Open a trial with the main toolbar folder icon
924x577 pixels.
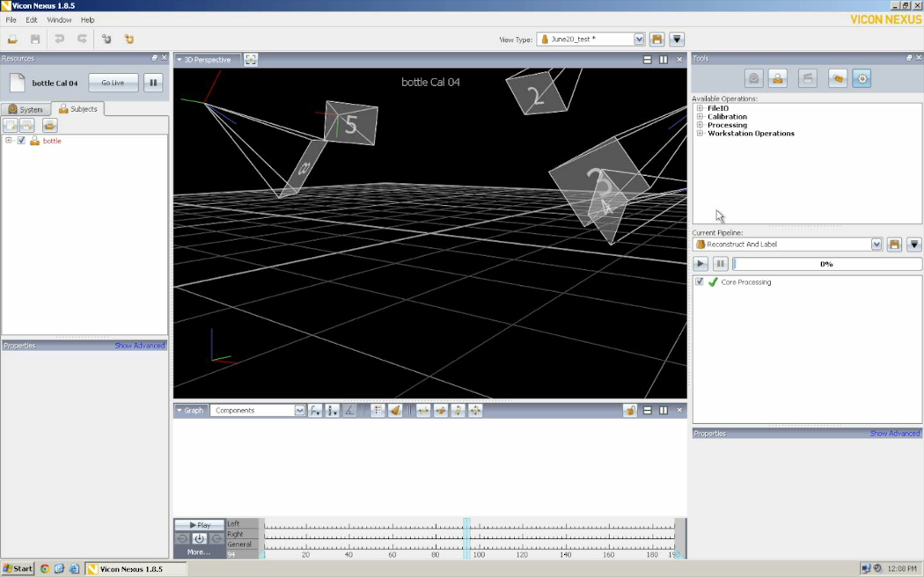tap(12, 40)
